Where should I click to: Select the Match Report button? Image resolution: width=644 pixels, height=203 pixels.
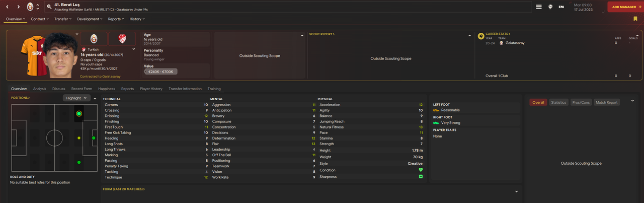pyautogui.click(x=607, y=102)
